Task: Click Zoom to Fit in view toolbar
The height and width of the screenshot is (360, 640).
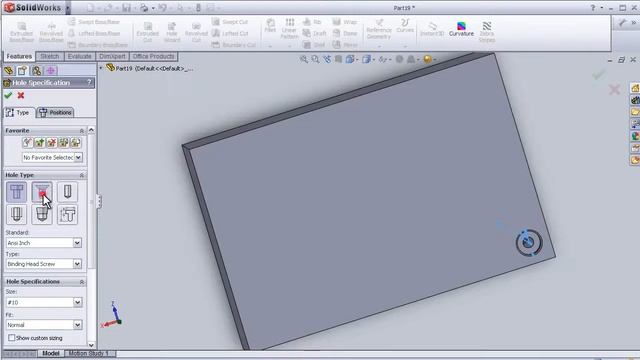Action: tap(304, 60)
